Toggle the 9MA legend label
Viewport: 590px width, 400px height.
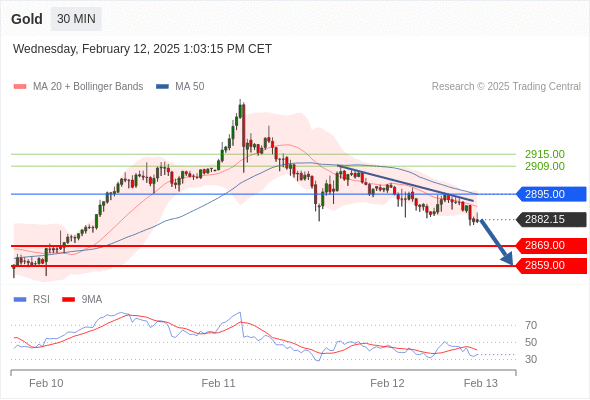tap(92, 300)
